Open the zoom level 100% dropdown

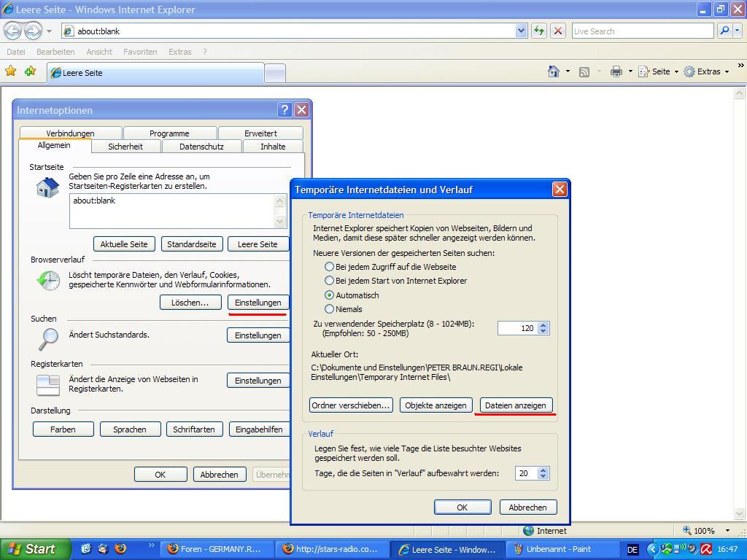pyautogui.click(x=727, y=531)
